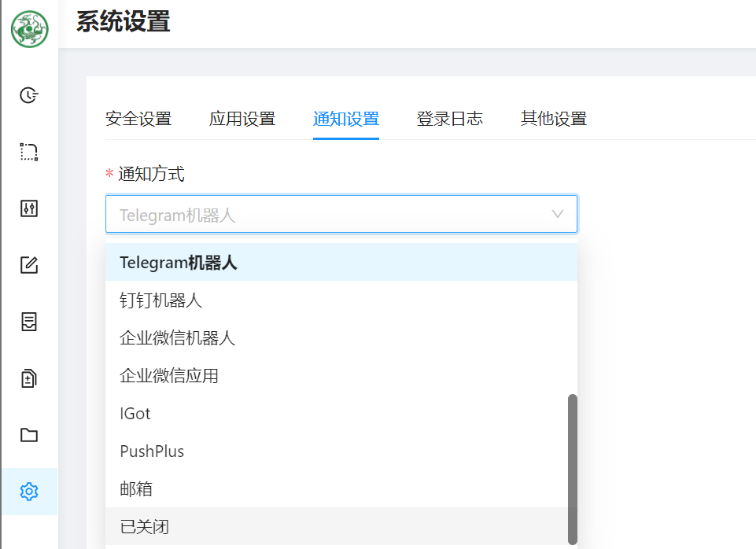Go to the 其他设置 tab

tap(554, 119)
